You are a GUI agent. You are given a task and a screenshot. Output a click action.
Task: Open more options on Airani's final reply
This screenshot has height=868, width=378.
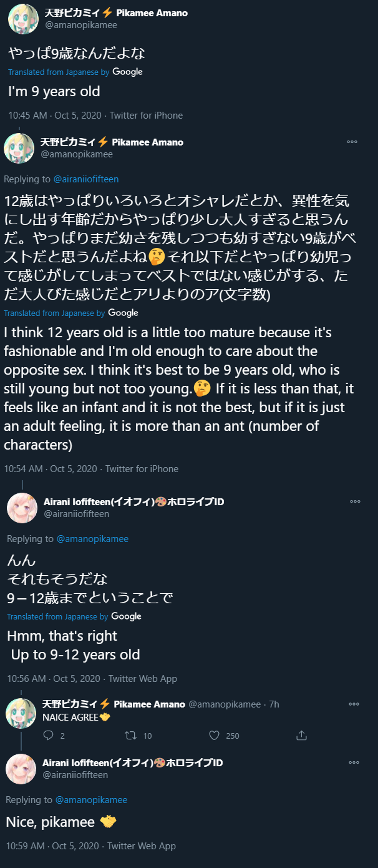pos(354,763)
